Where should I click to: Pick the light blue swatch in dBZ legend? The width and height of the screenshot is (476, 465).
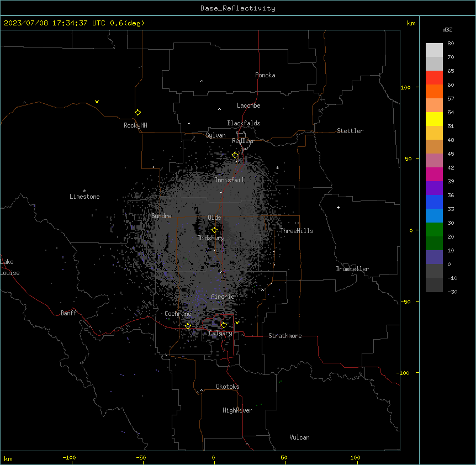click(x=434, y=216)
